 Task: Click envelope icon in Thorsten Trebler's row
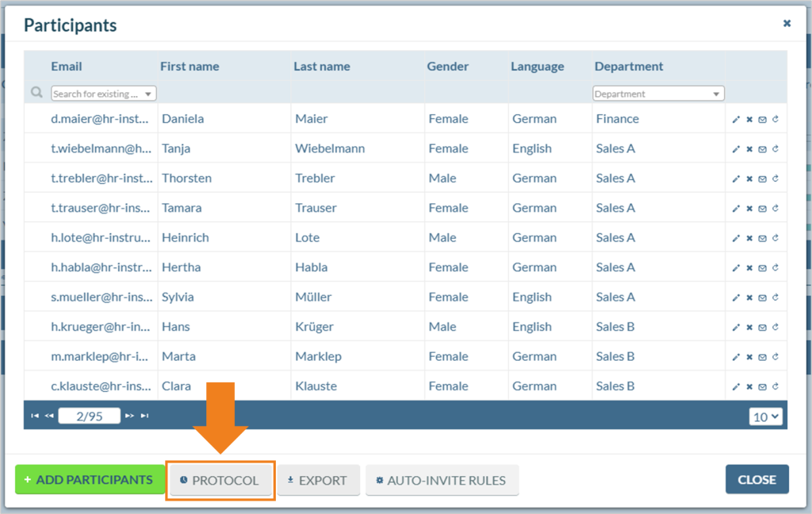(762, 179)
